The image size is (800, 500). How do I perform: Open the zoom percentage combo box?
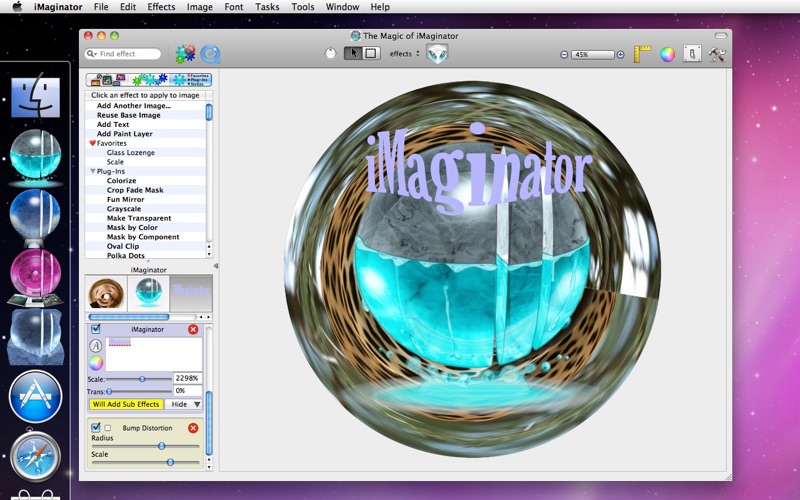pyautogui.click(x=592, y=55)
